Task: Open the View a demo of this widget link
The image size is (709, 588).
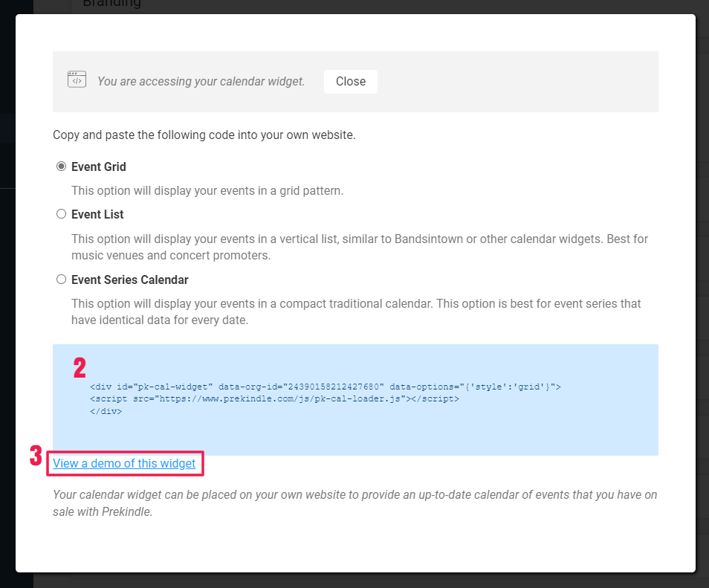Action: [124, 463]
